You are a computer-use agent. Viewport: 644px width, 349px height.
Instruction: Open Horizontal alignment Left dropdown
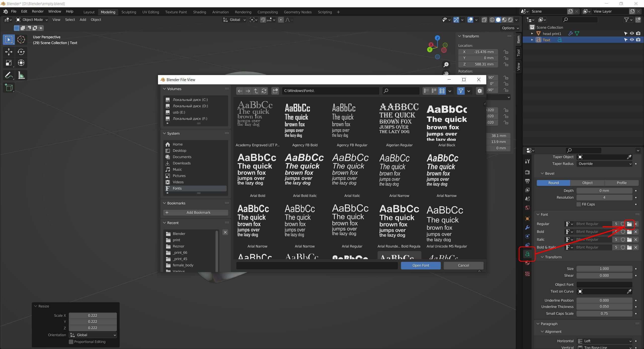tap(604, 341)
